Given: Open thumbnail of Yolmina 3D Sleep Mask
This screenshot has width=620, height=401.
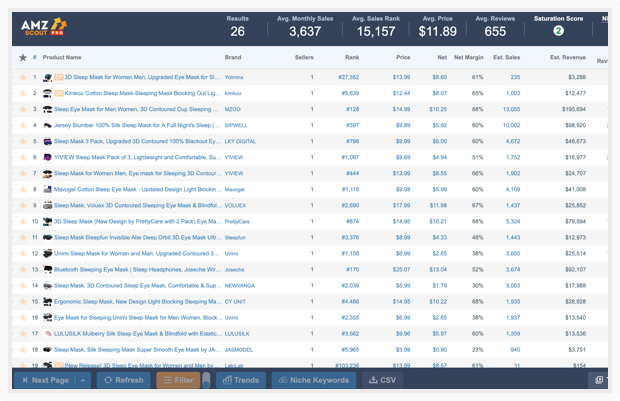Looking at the screenshot, I should pos(47,77).
